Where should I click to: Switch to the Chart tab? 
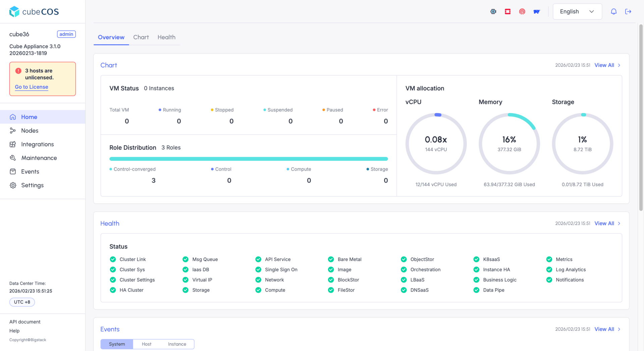(x=141, y=37)
